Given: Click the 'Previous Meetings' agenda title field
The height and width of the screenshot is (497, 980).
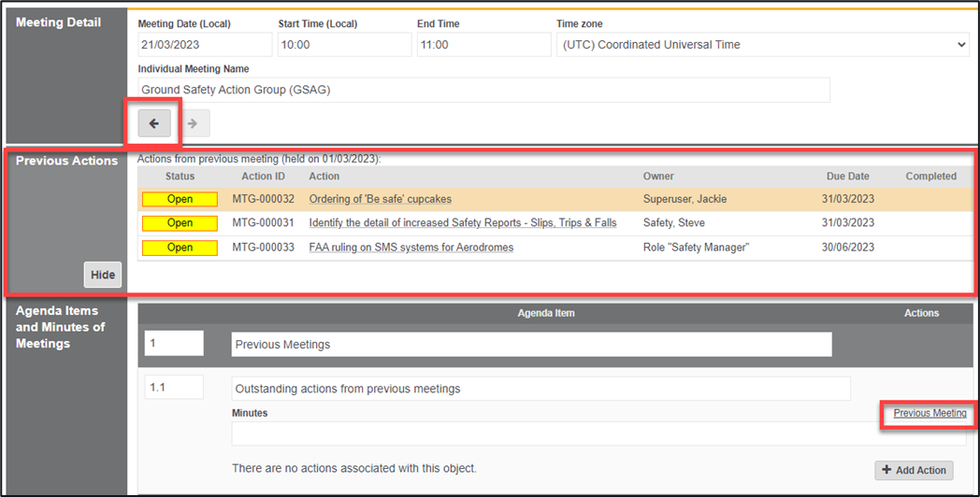Looking at the screenshot, I should click(x=531, y=344).
